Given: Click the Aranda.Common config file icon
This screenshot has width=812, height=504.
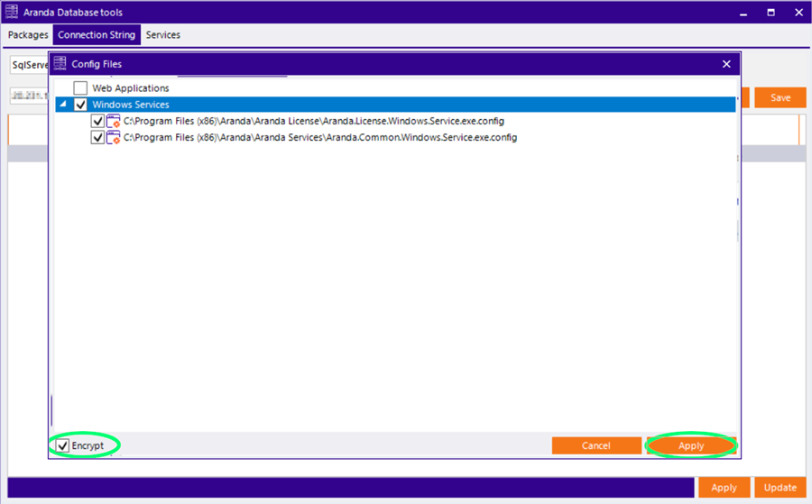Looking at the screenshot, I should coord(114,138).
